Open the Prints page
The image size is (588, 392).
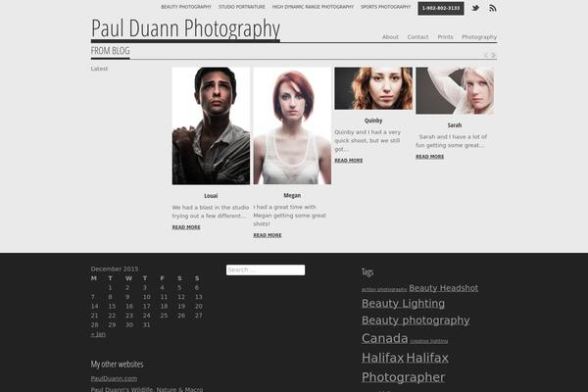coord(445,37)
